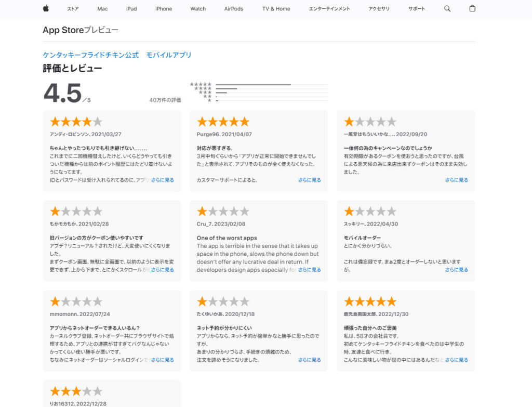The width and height of the screenshot is (532, 407).
Task: Expand さらに見る on mmomonn review
Action: [163, 360]
